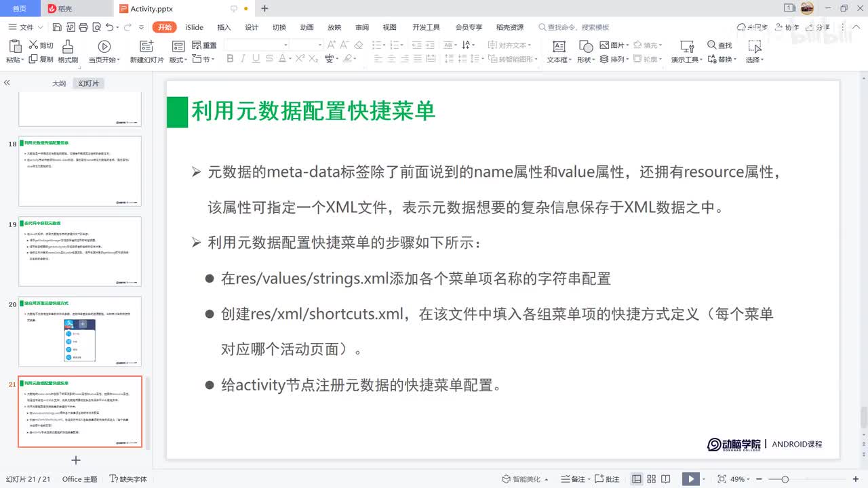The image size is (868, 488).
Task: Click the Selection (选择) tool icon
Action: pos(755,46)
